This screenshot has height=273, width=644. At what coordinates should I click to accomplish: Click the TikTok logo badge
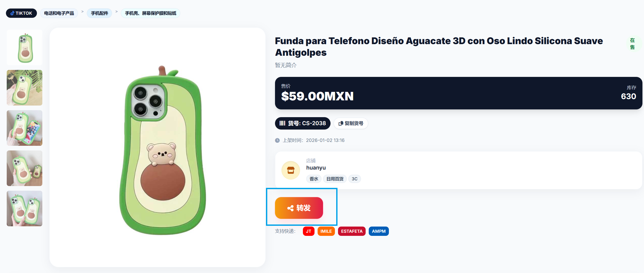[x=21, y=13]
